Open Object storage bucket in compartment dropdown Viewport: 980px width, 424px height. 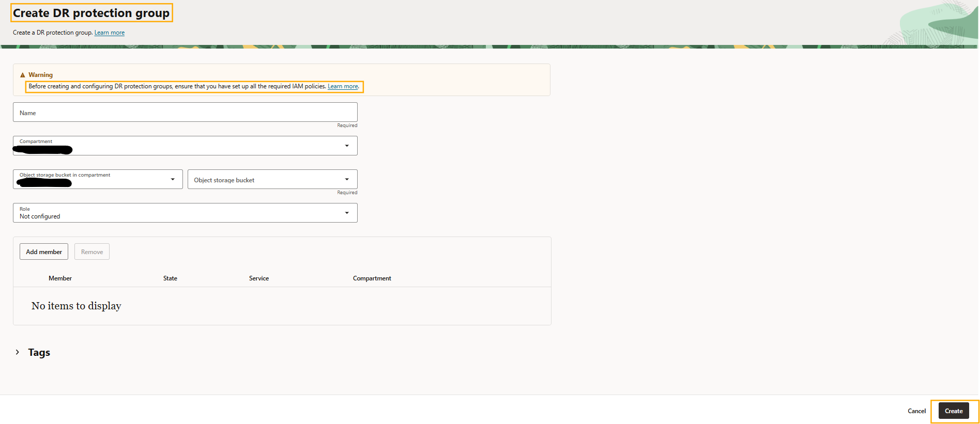(98, 179)
